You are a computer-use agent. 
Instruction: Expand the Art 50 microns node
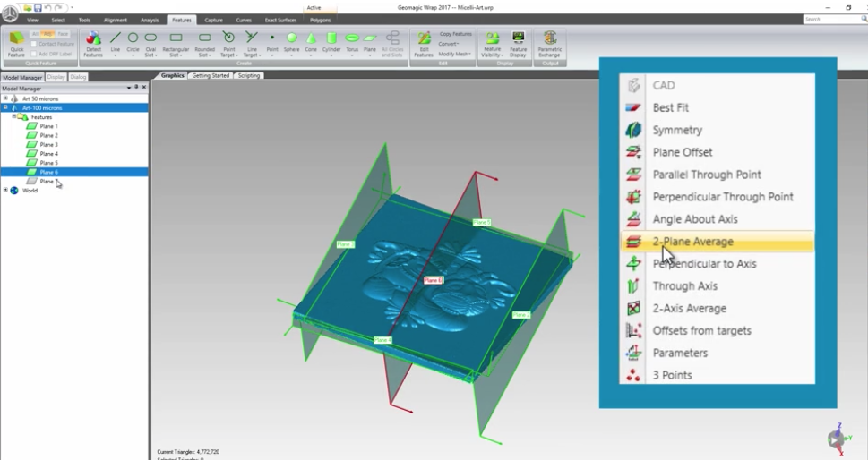[5, 98]
